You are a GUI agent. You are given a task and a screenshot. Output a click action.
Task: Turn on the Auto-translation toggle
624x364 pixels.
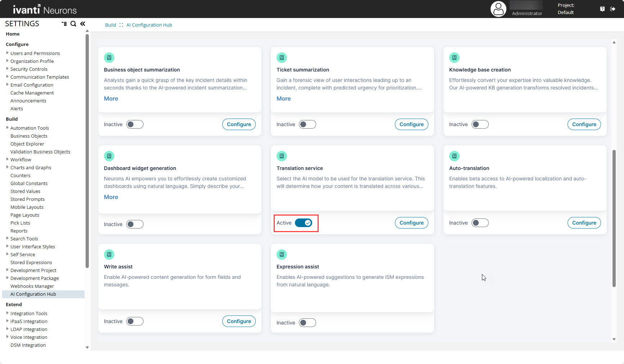(480, 223)
